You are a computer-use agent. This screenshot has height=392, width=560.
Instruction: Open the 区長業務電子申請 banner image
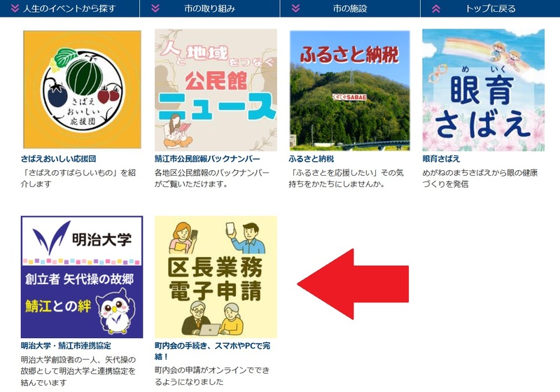point(216,276)
